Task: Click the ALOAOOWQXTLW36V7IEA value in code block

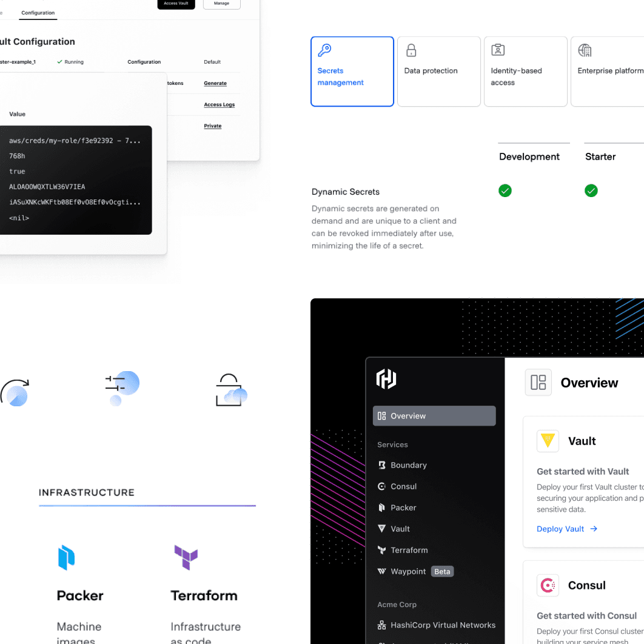Action: (47, 187)
